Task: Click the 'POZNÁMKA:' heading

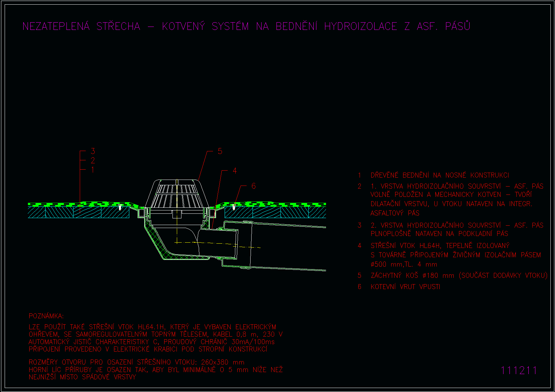Action: click(46, 316)
